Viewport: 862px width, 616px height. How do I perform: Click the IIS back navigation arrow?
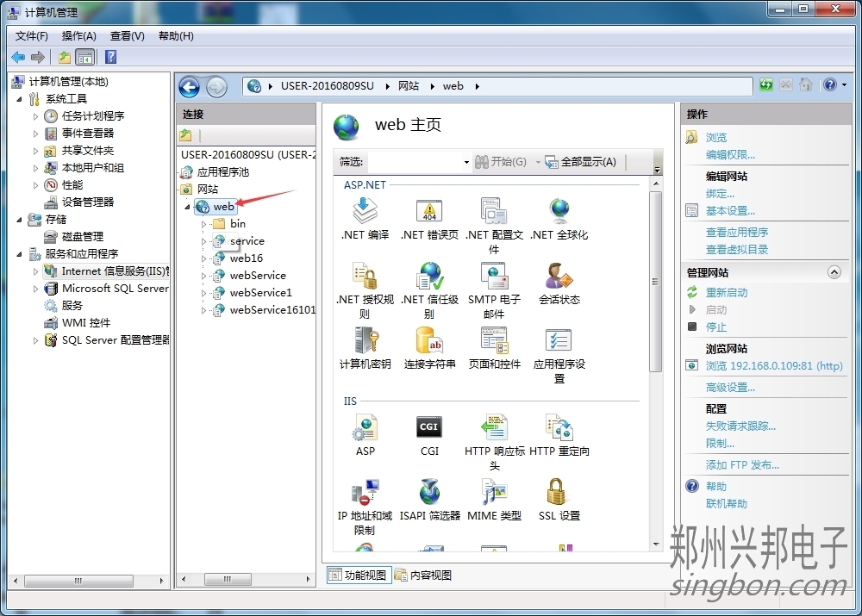[x=189, y=87]
